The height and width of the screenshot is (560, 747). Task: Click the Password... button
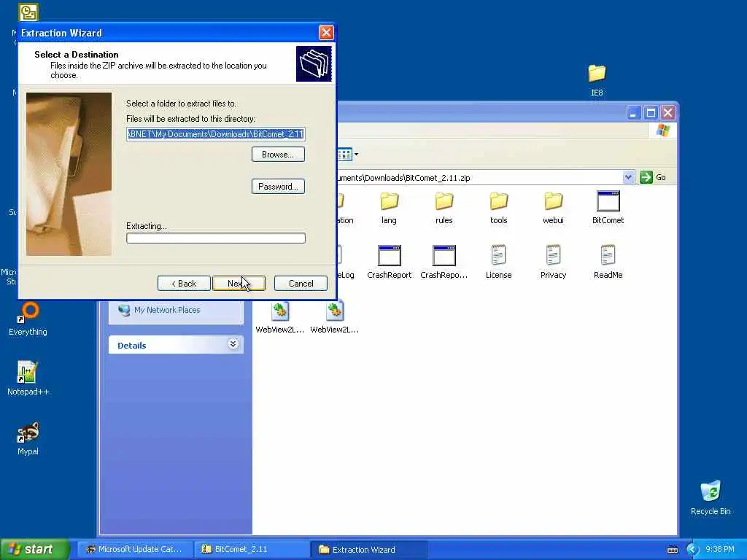(278, 186)
